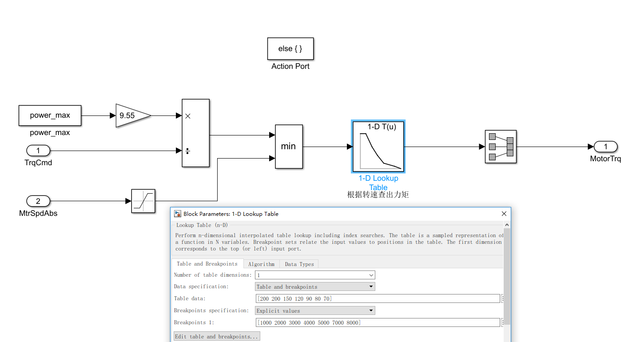This screenshot has height=342, width=644.
Task: Open the Data specification dropdown
Action: (x=315, y=287)
